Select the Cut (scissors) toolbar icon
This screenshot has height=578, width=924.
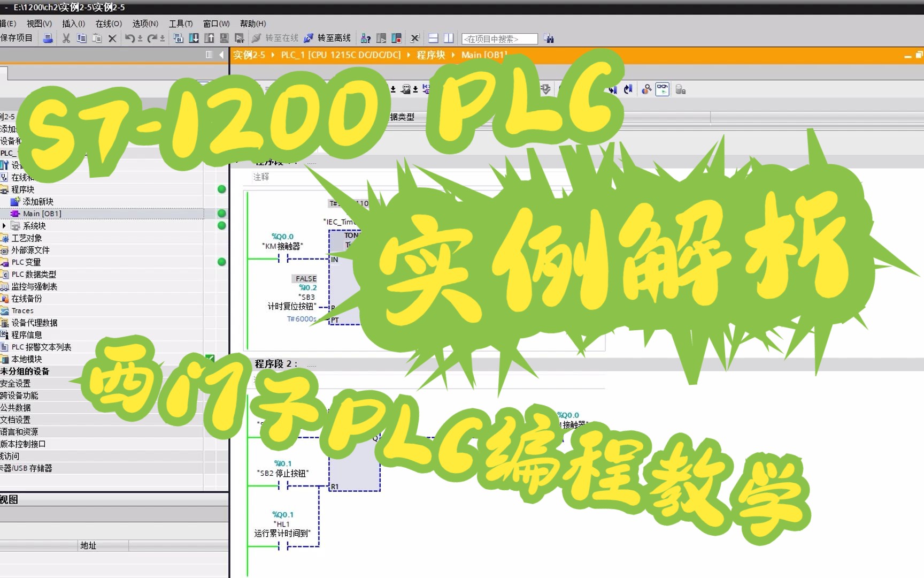66,38
